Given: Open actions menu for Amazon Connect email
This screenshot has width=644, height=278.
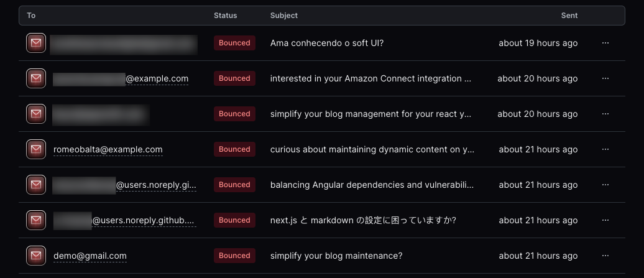Looking at the screenshot, I should tap(605, 78).
